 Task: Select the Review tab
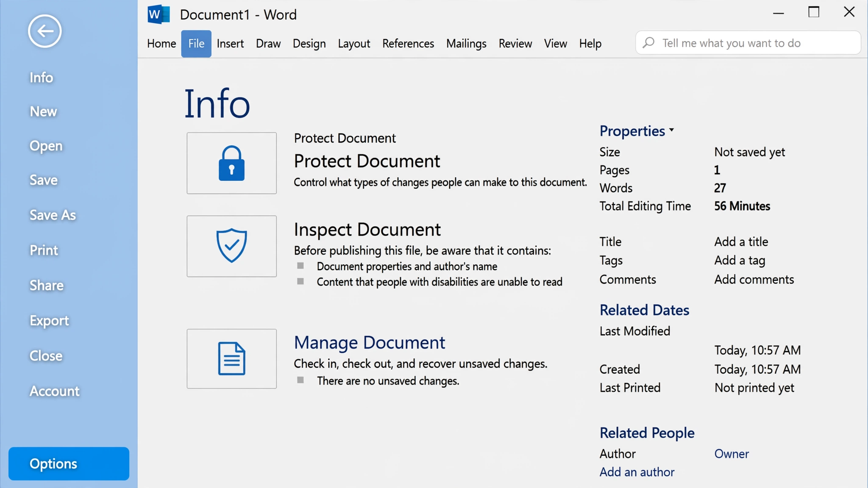(x=515, y=44)
